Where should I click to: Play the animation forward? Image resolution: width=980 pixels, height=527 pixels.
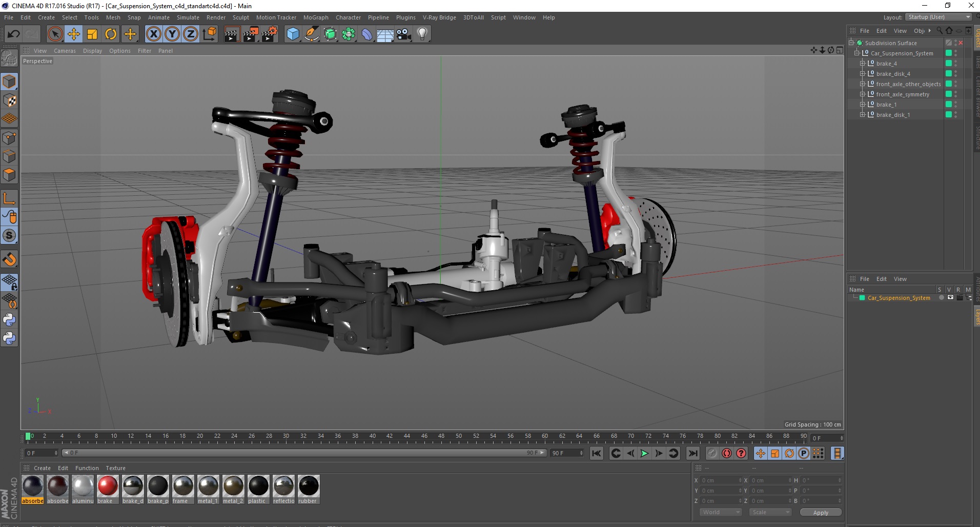coord(644,453)
